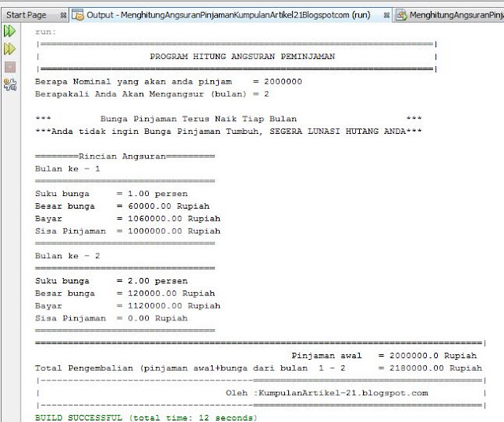Image resolution: width=504 pixels, height=422 pixels.
Task: Click the 'Total Pengembalian' summary line
Action: [258, 368]
